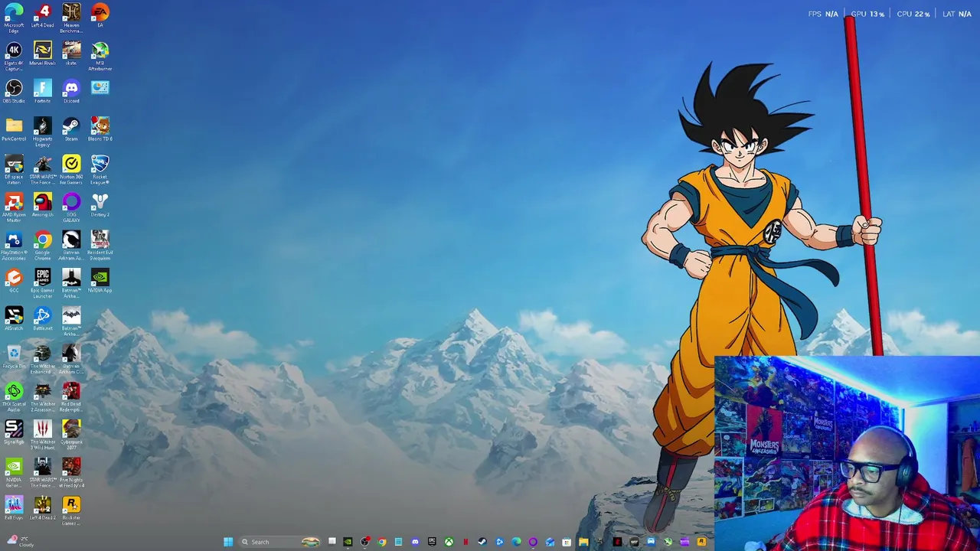Open the NVIDIA App desktop shortcut
Viewport: 980px width, 551px height.
(100, 280)
